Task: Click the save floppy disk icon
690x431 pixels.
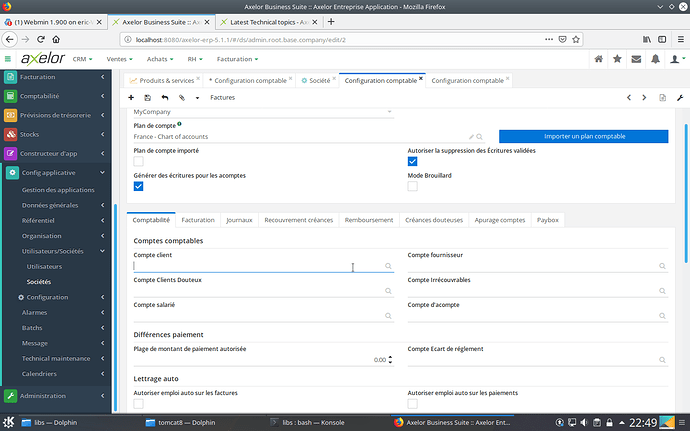Action: [147, 98]
